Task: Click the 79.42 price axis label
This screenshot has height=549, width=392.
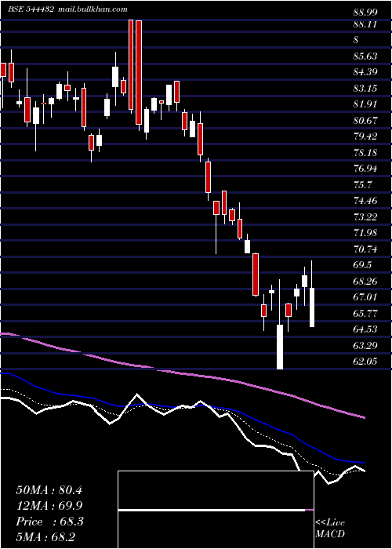Action: [365, 136]
